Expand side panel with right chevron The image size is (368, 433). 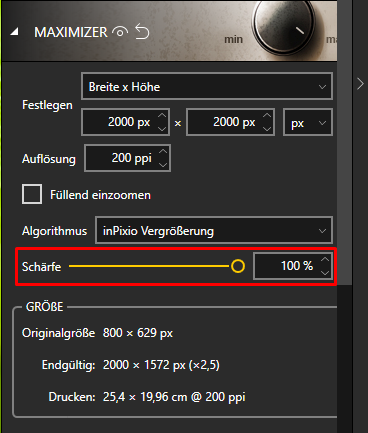pos(360,84)
